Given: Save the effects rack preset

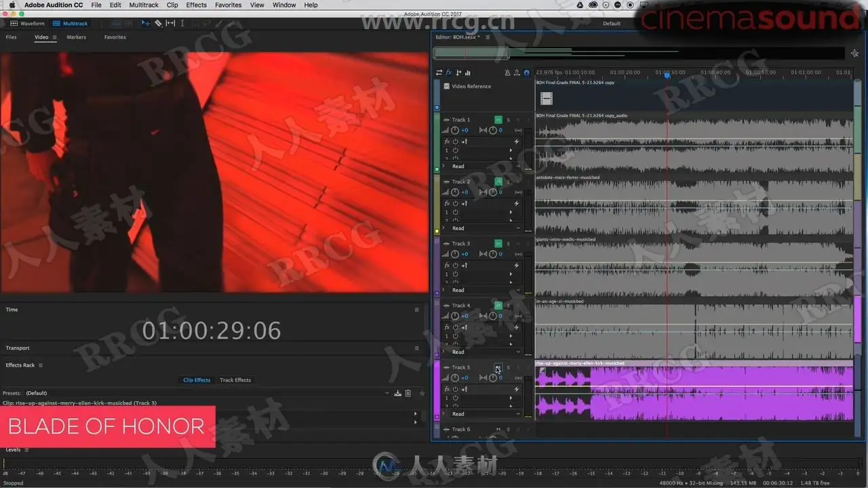Looking at the screenshot, I should pos(397,393).
